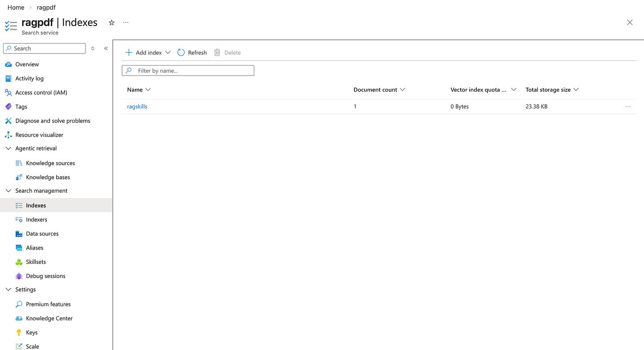Open the ragskills row ellipsis menu
The image size is (644, 350).
tap(628, 107)
